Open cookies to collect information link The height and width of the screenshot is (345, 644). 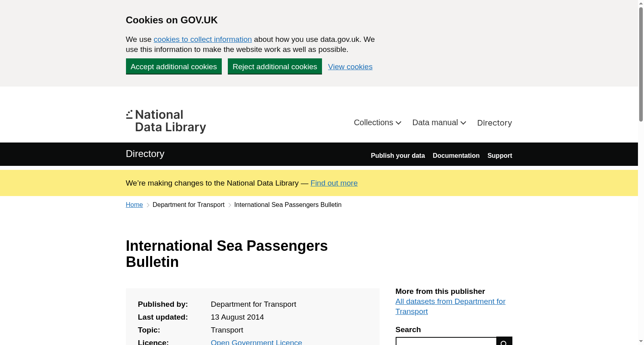[202, 39]
